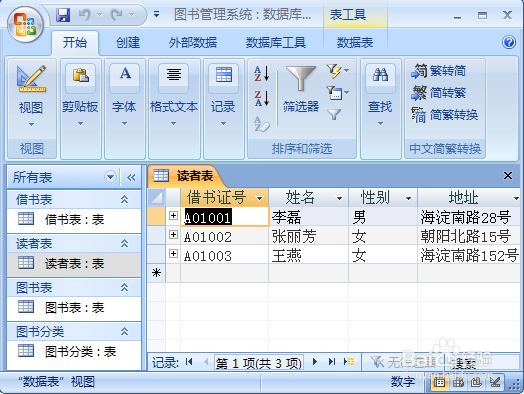Open the 所有表 navigation dropdown
This screenshot has width=524, height=394.
tap(110, 176)
